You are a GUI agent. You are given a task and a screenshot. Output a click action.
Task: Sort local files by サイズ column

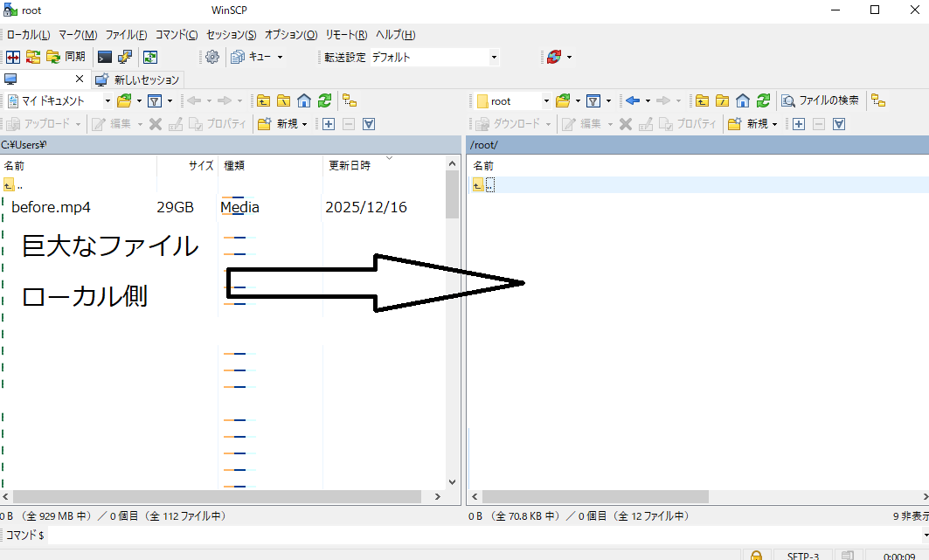(x=187, y=166)
